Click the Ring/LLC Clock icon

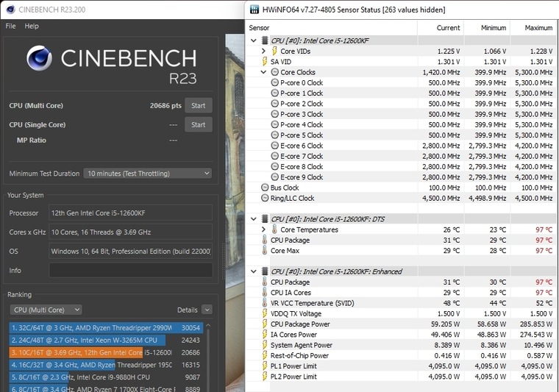(x=265, y=198)
